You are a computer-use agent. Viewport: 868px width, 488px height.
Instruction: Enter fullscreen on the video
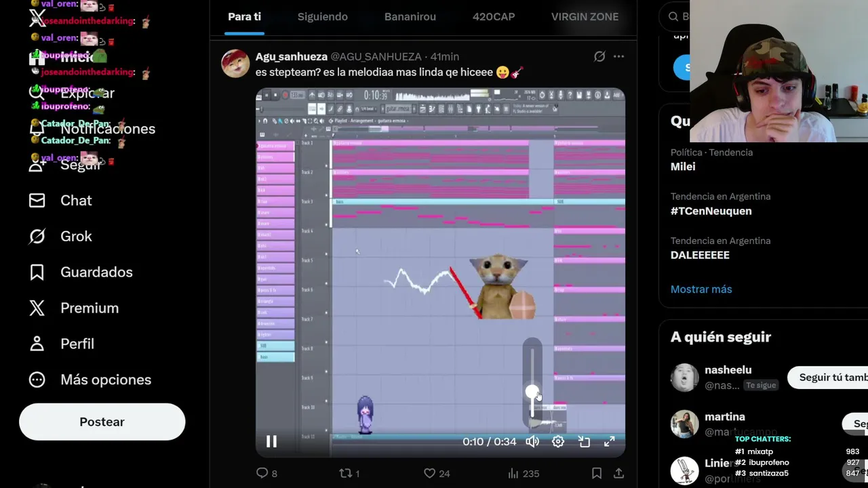(610, 442)
